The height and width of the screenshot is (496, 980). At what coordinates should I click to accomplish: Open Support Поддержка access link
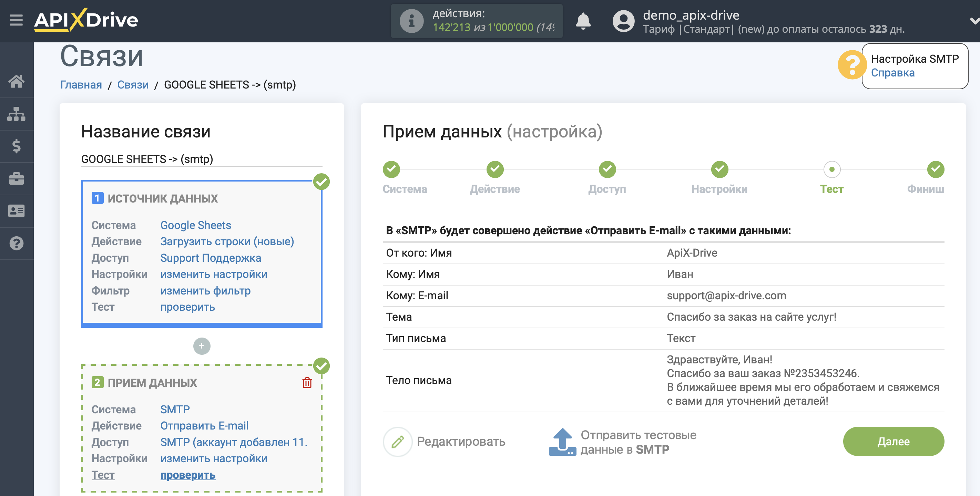pyautogui.click(x=211, y=258)
